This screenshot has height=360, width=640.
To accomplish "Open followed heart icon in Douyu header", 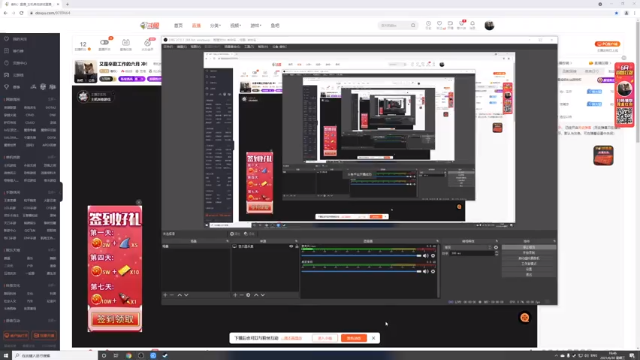I will click(x=439, y=24).
